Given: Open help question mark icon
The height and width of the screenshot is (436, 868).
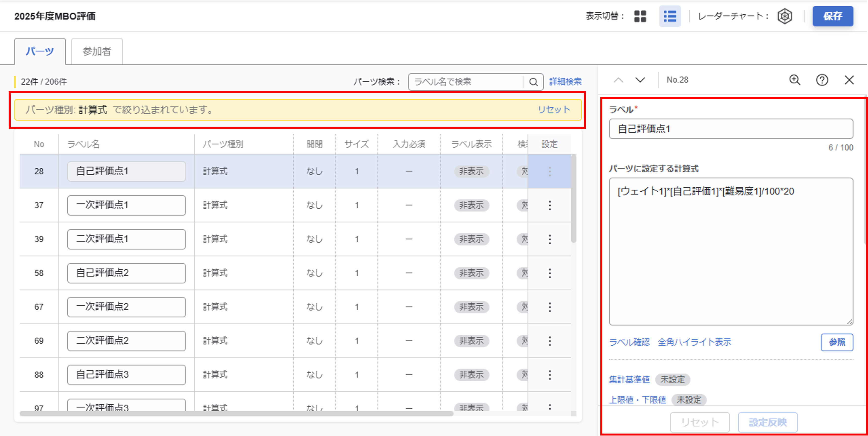Looking at the screenshot, I should click(x=822, y=80).
